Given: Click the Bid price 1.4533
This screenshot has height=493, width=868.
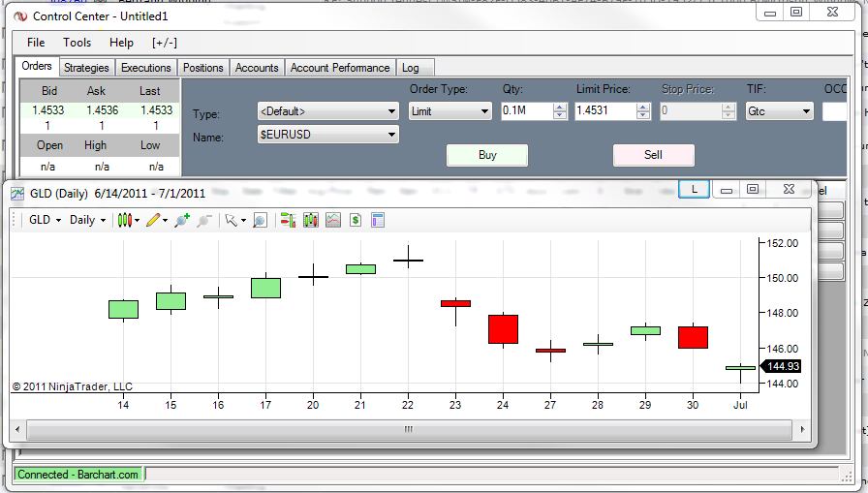Looking at the screenshot, I should (x=48, y=110).
